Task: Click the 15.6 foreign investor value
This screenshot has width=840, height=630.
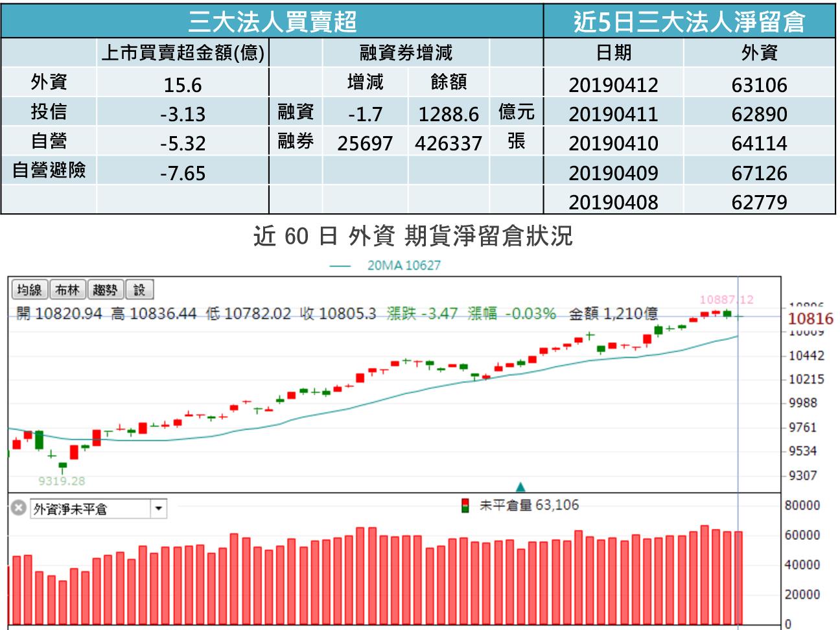Action: click(x=183, y=85)
